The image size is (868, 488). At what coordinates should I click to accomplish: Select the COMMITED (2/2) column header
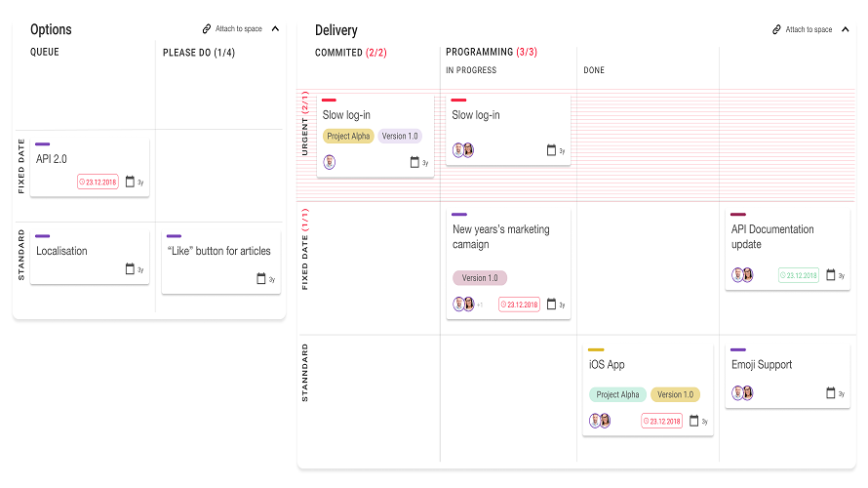pos(350,53)
